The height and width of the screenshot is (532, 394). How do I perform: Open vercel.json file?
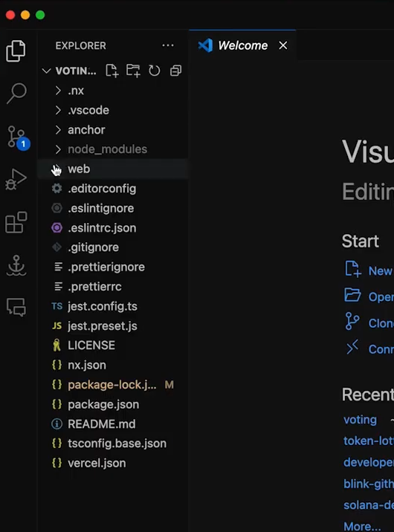112,463
